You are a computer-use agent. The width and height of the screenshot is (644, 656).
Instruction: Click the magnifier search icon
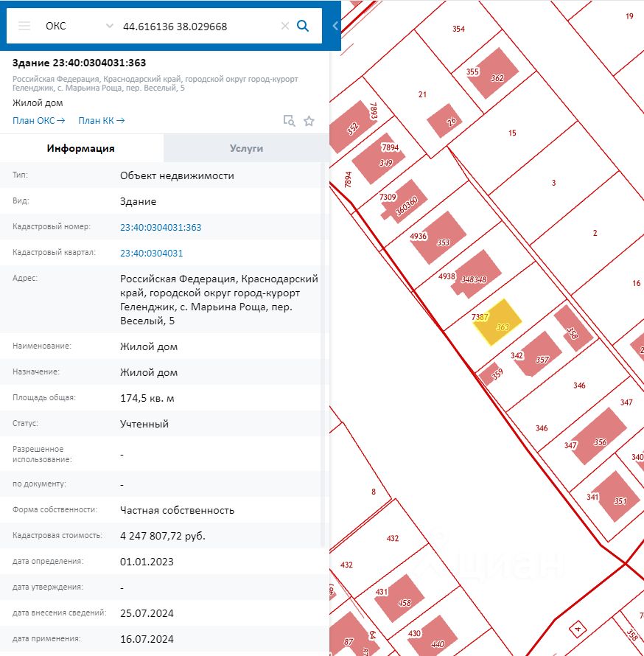pyautogui.click(x=303, y=26)
